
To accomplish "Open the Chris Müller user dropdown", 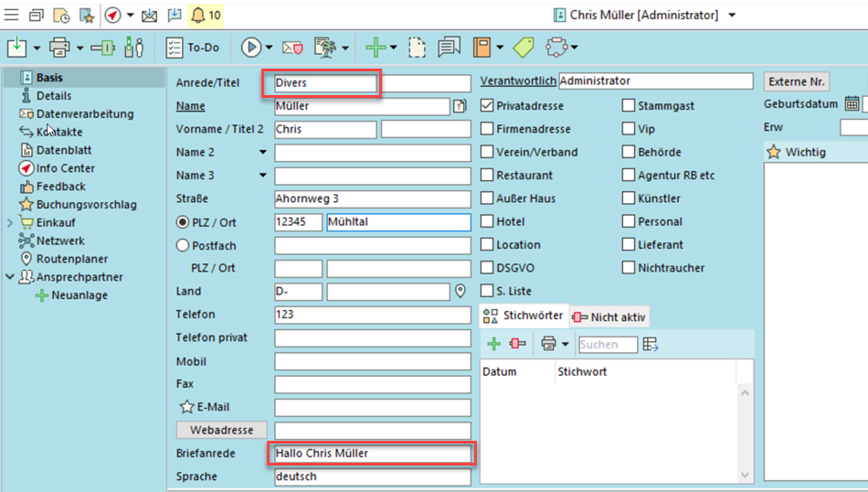I will click(732, 16).
